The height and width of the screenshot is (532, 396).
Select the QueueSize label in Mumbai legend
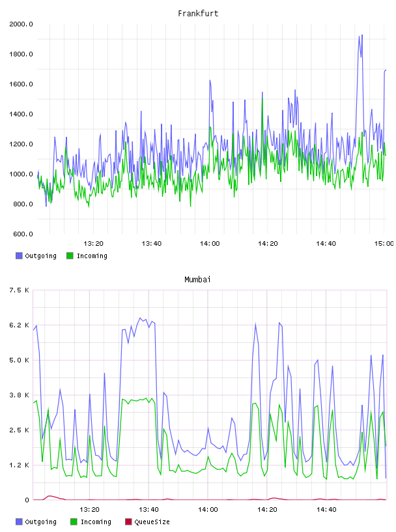pyautogui.click(x=152, y=522)
